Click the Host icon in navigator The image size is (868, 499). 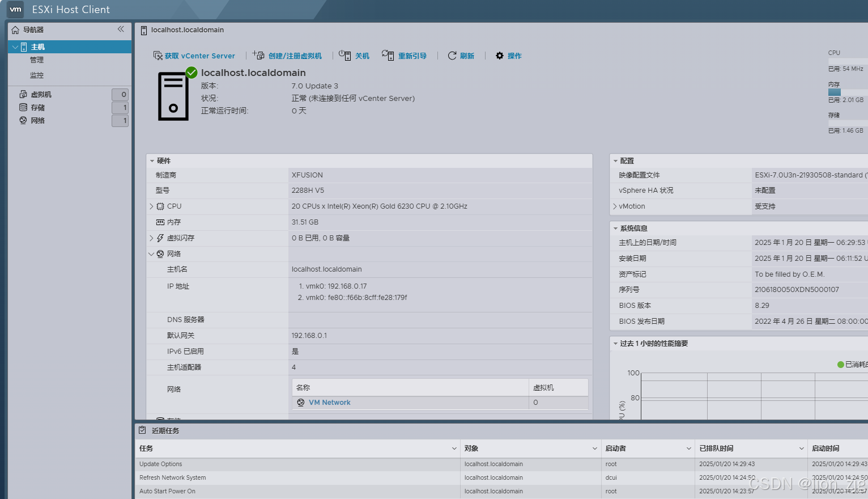tap(24, 47)
